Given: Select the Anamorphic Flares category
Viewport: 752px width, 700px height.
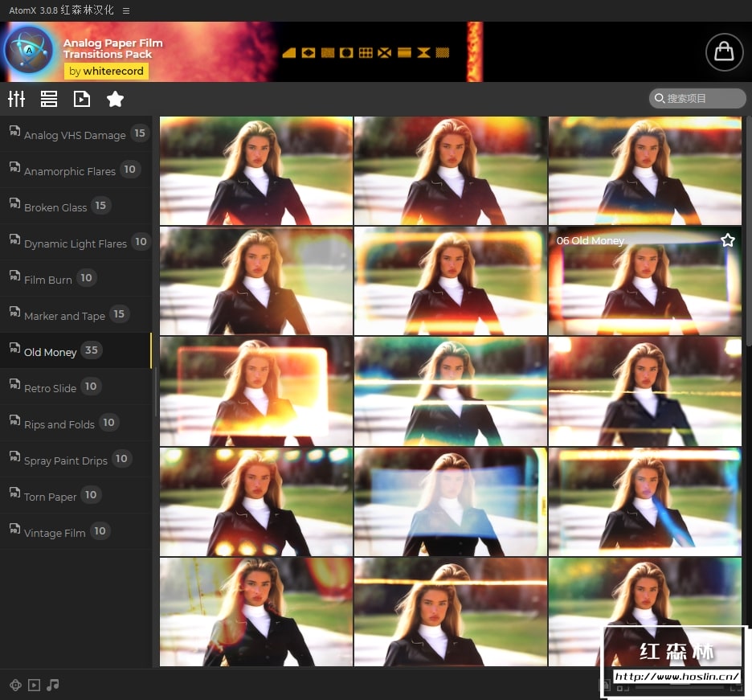Looking at the screenshot, I should [x=76, y=170].
